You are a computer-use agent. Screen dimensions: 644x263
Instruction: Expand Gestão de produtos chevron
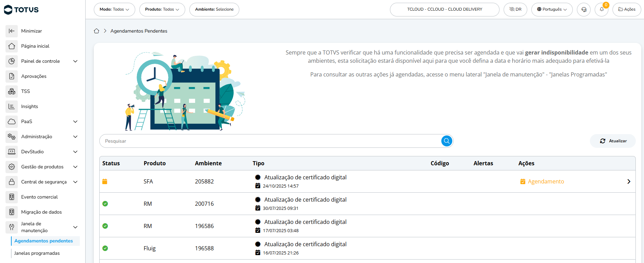[x=75, y=167]
